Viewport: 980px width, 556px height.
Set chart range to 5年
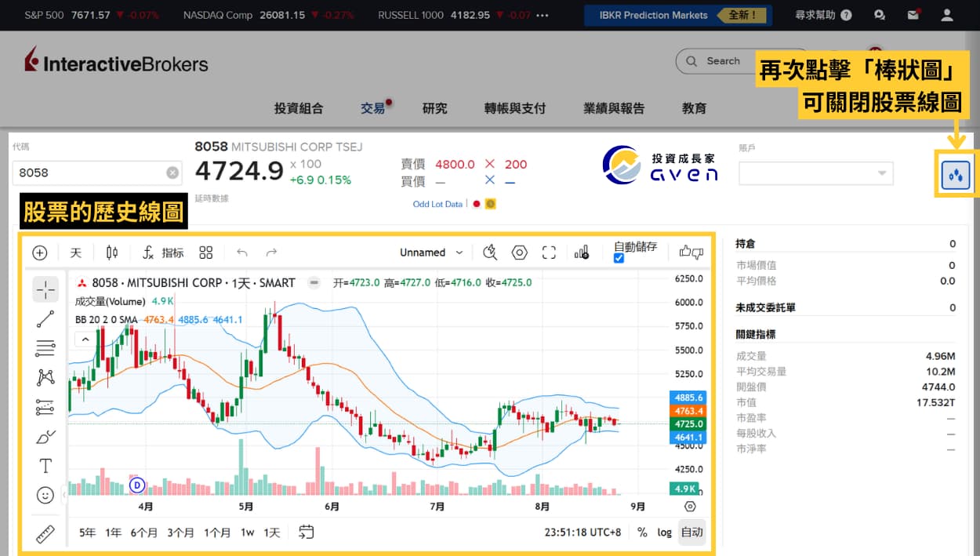click(87, 532)
